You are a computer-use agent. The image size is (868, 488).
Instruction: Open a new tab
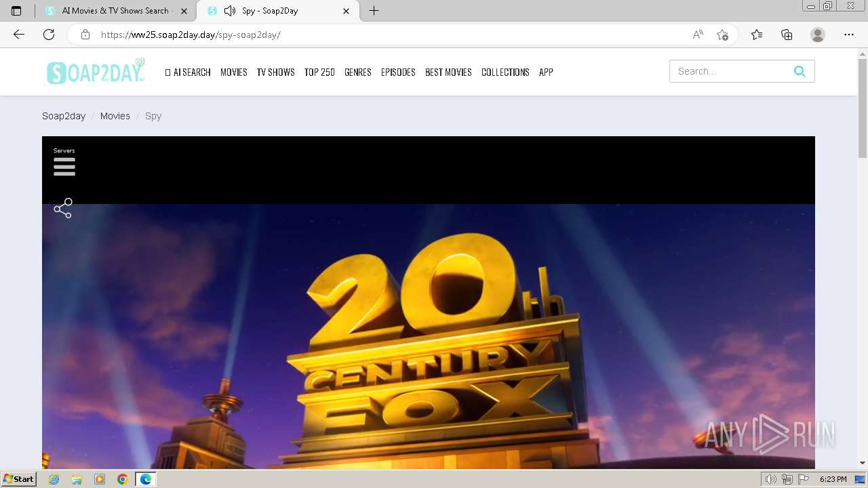374,11
